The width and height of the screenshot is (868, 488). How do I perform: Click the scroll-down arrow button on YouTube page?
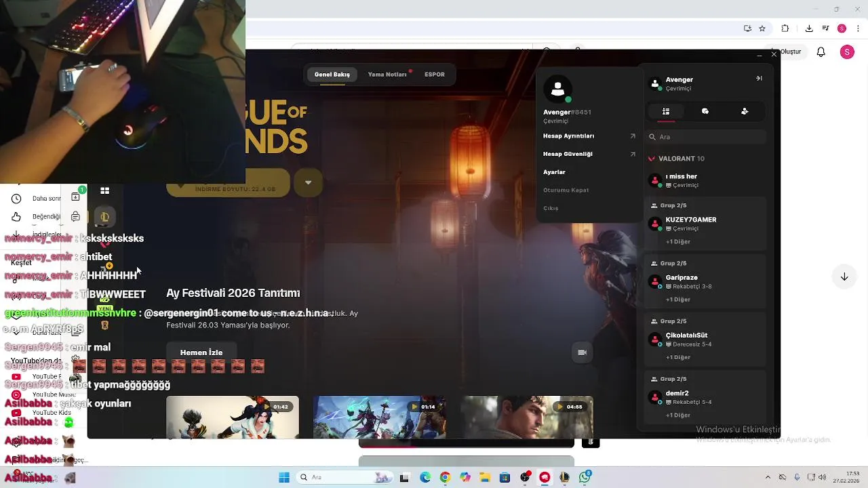point(844,277)
